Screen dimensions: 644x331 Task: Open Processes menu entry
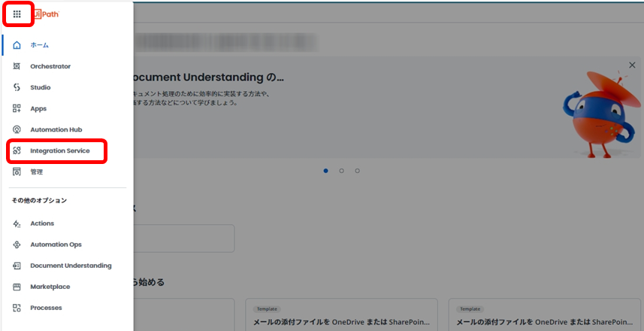[x=46, y=308]
